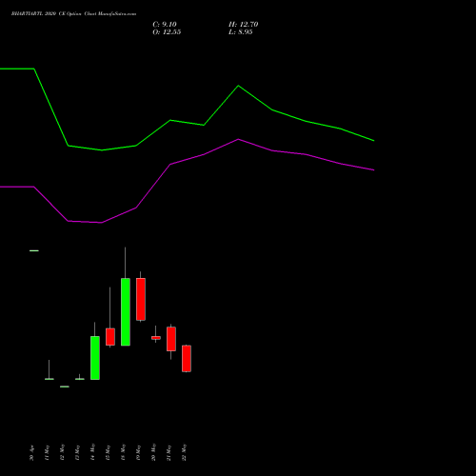This screenshot has width=476, height=476.
Task: Click the 13 May flat candle
Action: coord(80,379)
